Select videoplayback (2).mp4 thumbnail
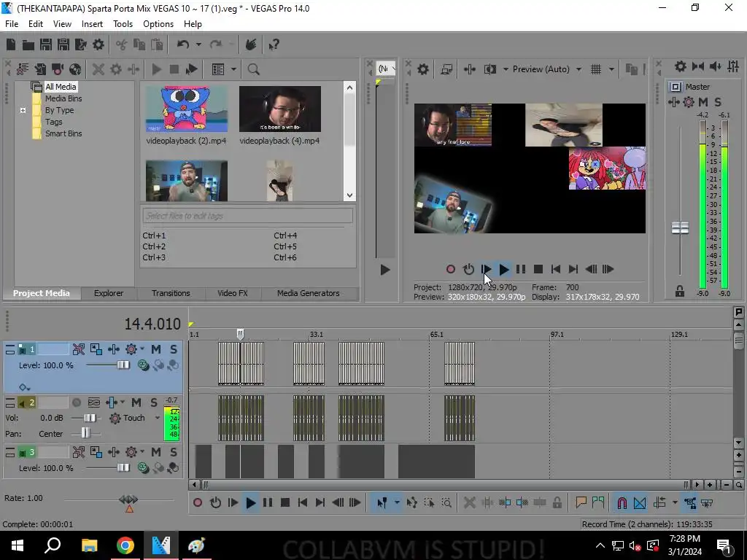Screen dimensions: 747x560 pos(186,109)
